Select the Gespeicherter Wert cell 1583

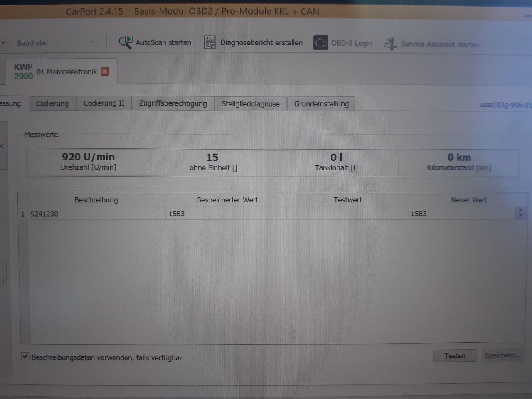[226, 214]
